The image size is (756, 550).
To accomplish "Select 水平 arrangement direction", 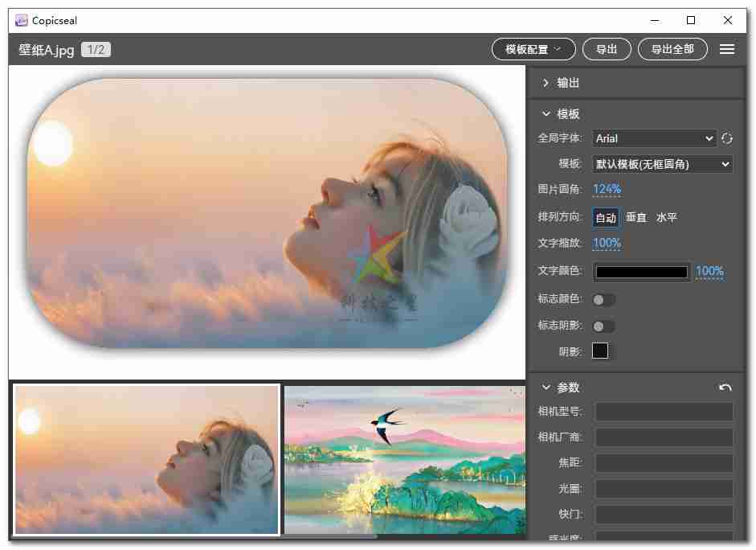I will (667, 218).
